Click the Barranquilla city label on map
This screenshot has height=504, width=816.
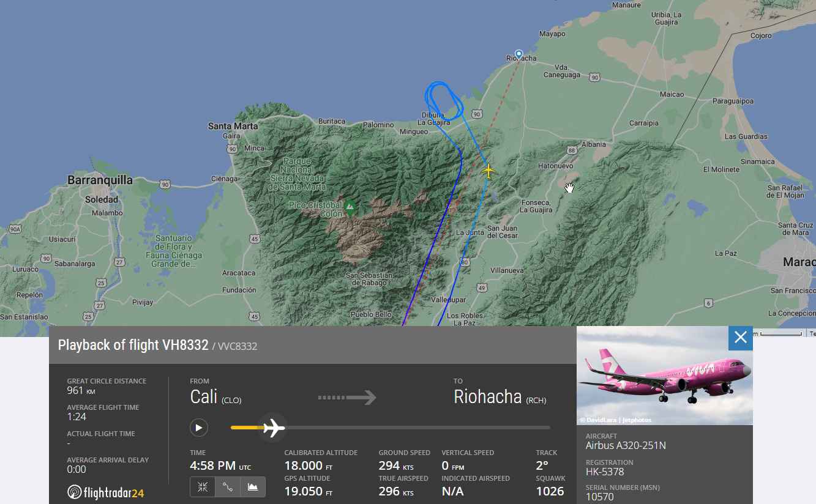tap(100, 180)
